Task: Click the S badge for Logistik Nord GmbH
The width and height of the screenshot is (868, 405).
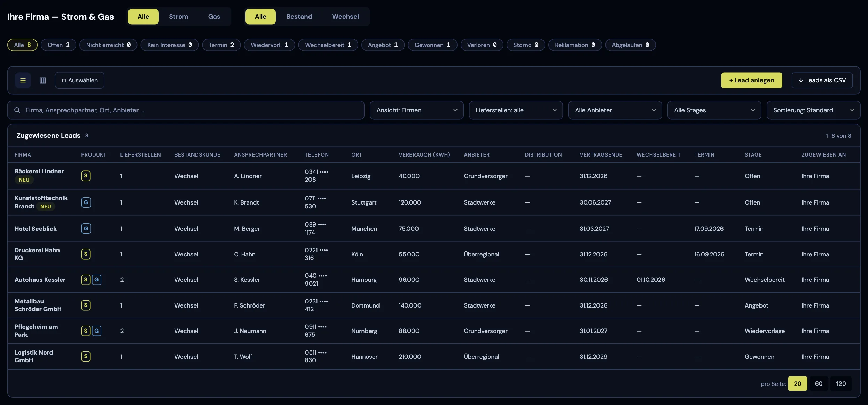Action: [x=86, y=356]
